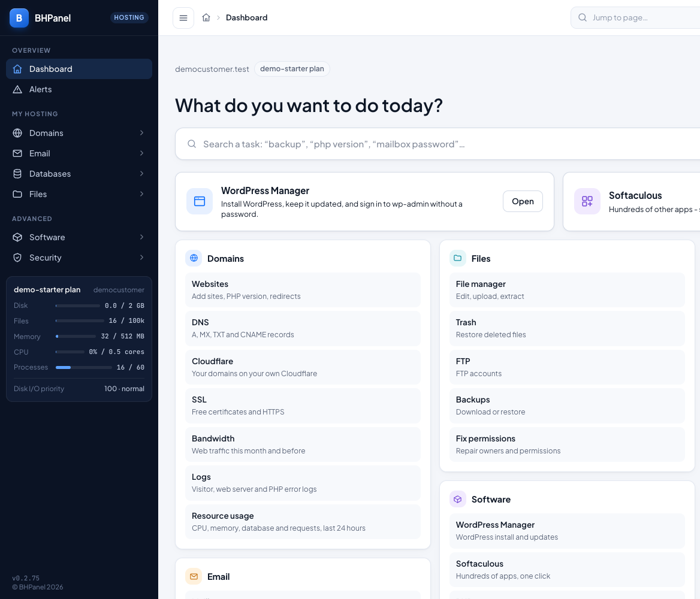Viewport: 700px width, 599px height.
Task: Click the magnifier icon in Jump to page
Action: point(582,17)
